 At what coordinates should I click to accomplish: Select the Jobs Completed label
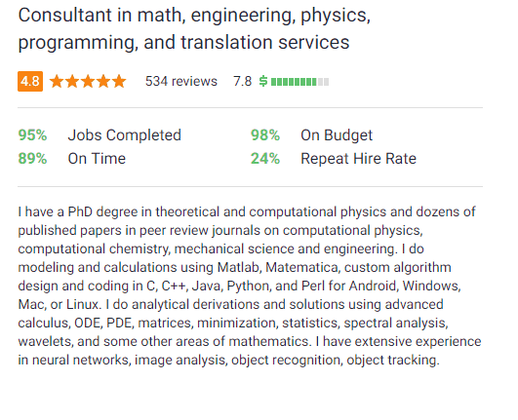point(124,135)
